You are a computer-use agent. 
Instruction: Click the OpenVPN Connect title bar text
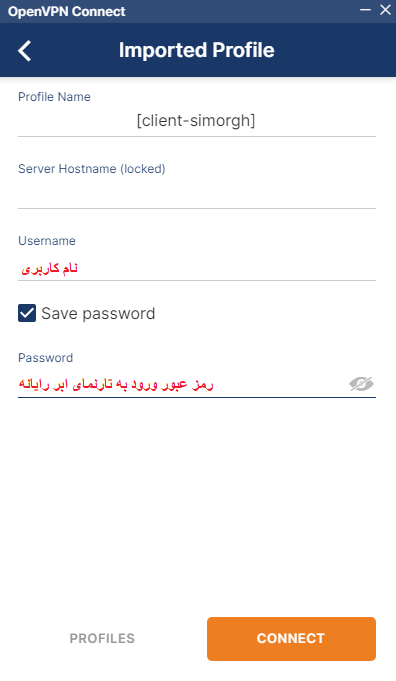[x=66, y=11]
